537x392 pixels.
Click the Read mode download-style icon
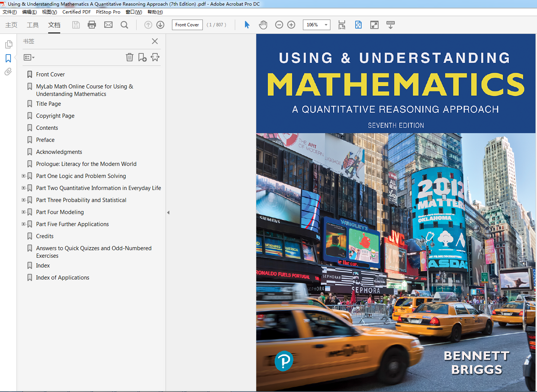pos(391,25)
